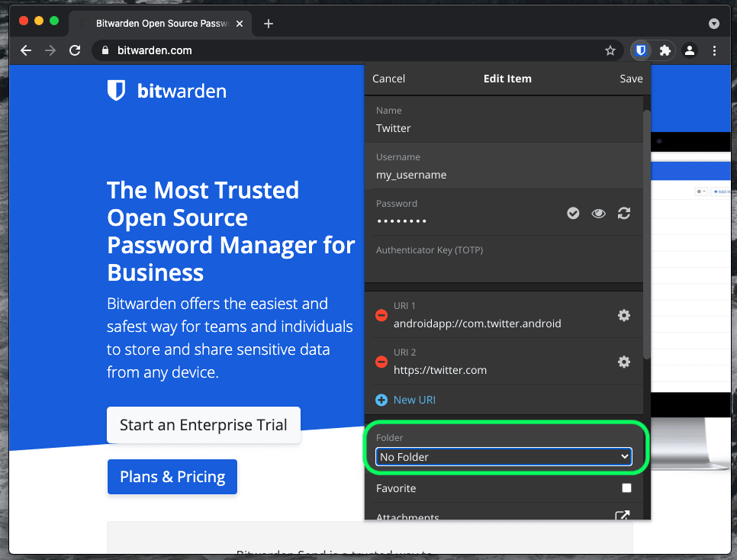Go forward with the browser forward arrow
The image size is (737, 560).
(x=50, y=50)
